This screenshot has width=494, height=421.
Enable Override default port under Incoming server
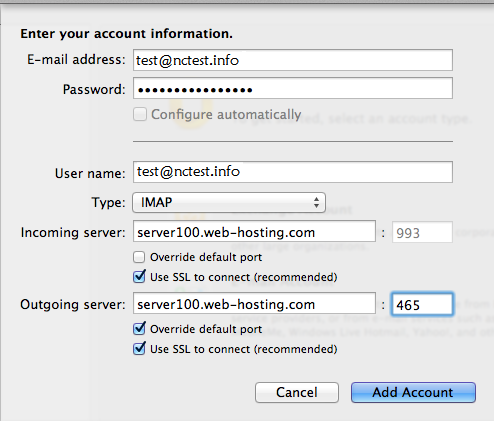coord(139,257)
